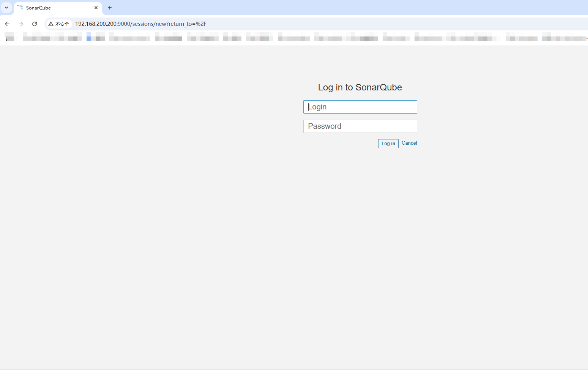Follow the Cancel link

pyautogui.click(x=409, y=143)
